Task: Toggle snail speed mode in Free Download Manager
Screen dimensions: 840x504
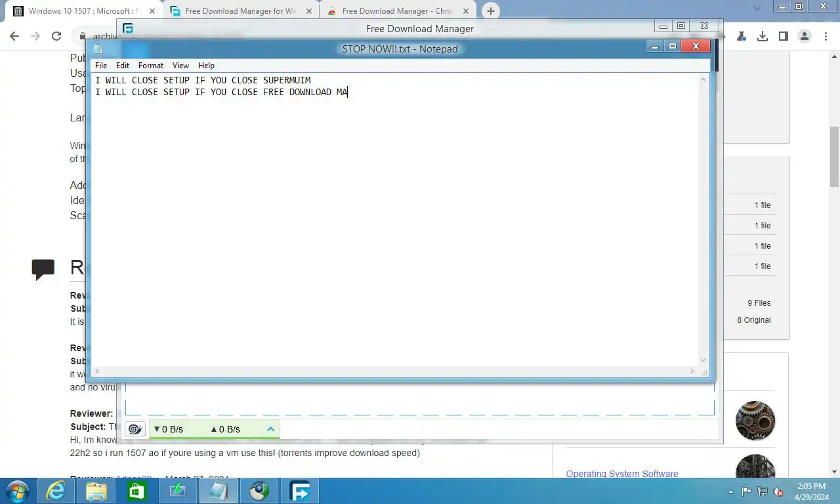Action: [135, 429]
